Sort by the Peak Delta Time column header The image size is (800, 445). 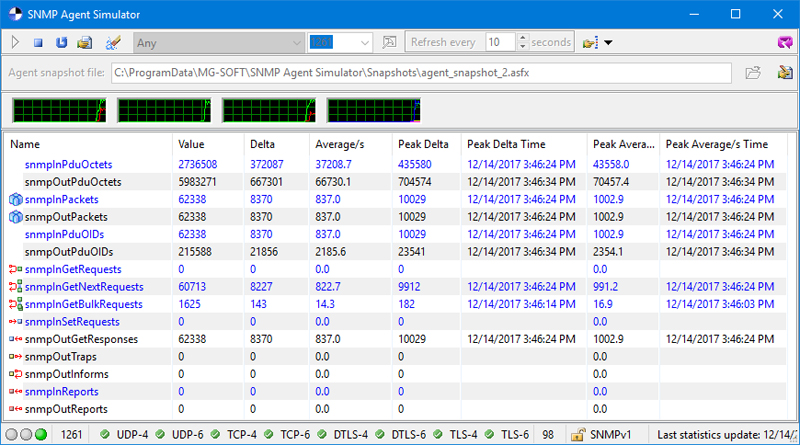(524, 144)
